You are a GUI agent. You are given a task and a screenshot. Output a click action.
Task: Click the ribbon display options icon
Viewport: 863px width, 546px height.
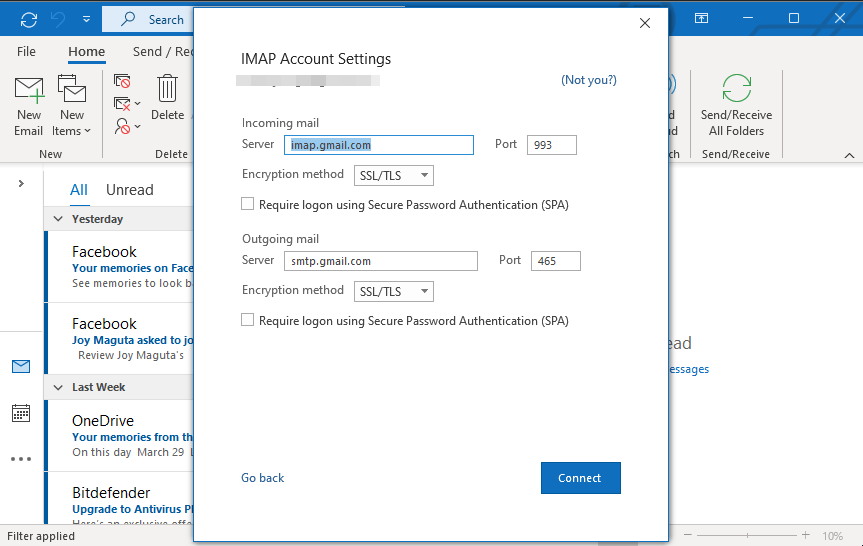point(701,18)
